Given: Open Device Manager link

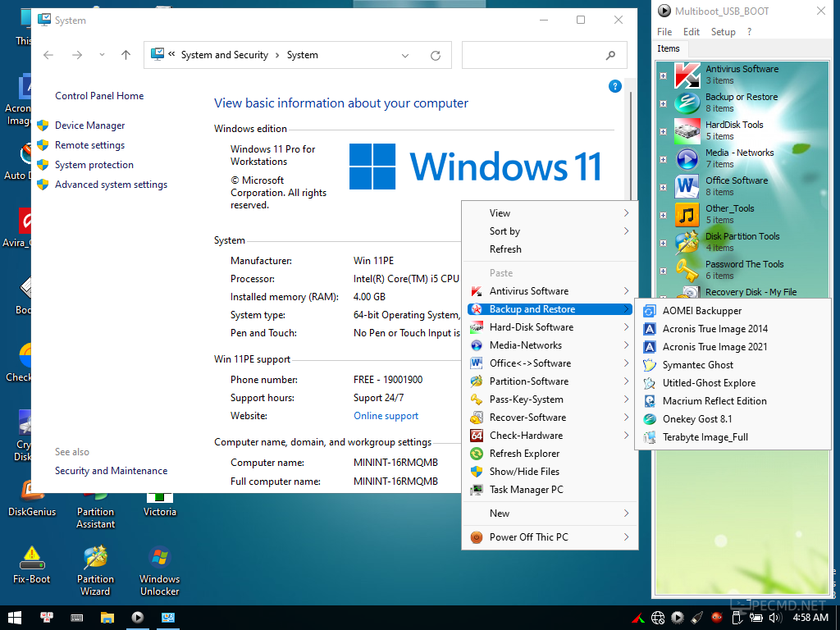Looking at the screenshot, I should pos(90,126).
